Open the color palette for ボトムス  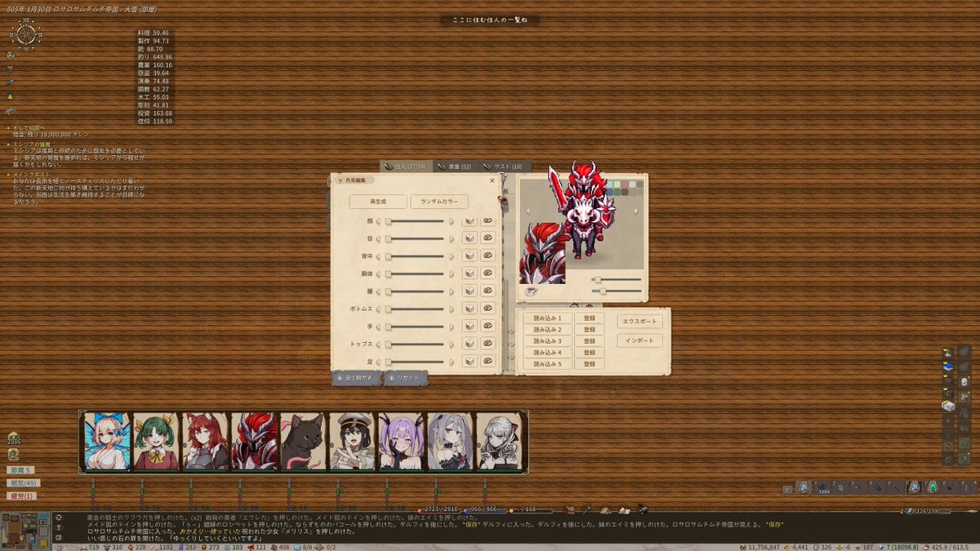coord(488,309)
